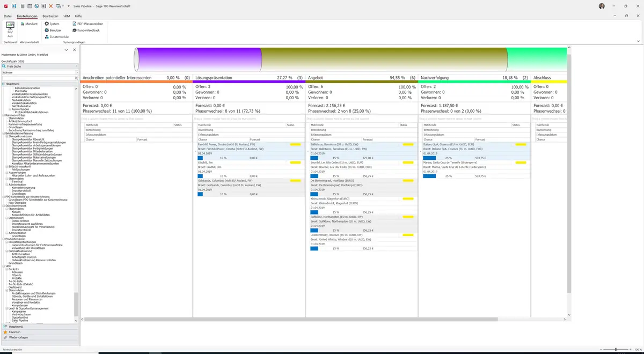Open Sales Pipeline in the tree
644x354 pixels.
point(20,320)
